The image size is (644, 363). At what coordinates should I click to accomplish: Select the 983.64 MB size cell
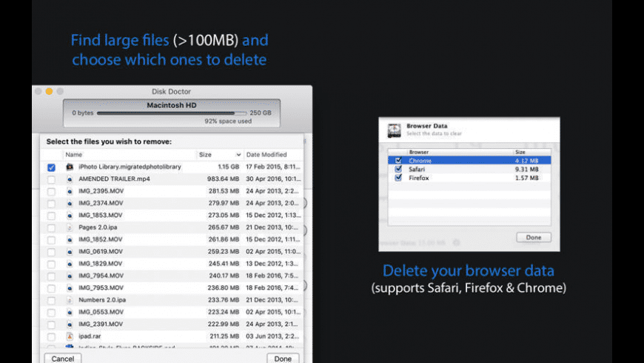click(223, 179)
